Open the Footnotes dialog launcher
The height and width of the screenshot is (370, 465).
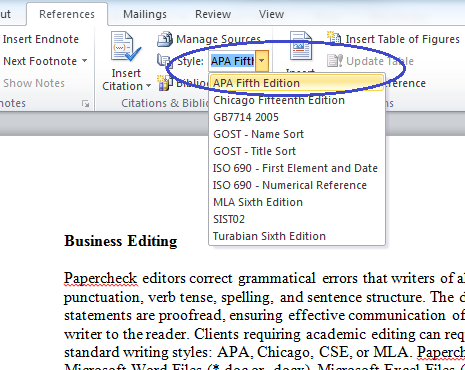coord(86,104)
